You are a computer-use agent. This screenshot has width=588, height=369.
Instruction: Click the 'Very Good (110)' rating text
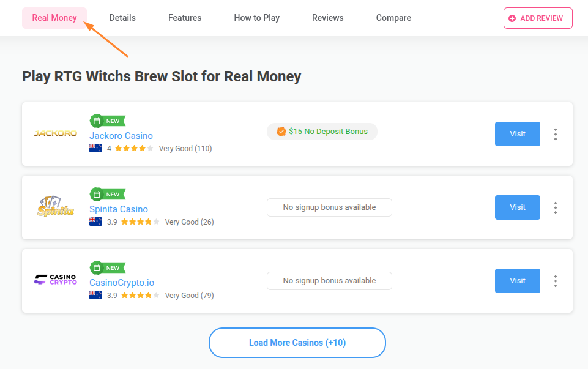coord(185,149)
